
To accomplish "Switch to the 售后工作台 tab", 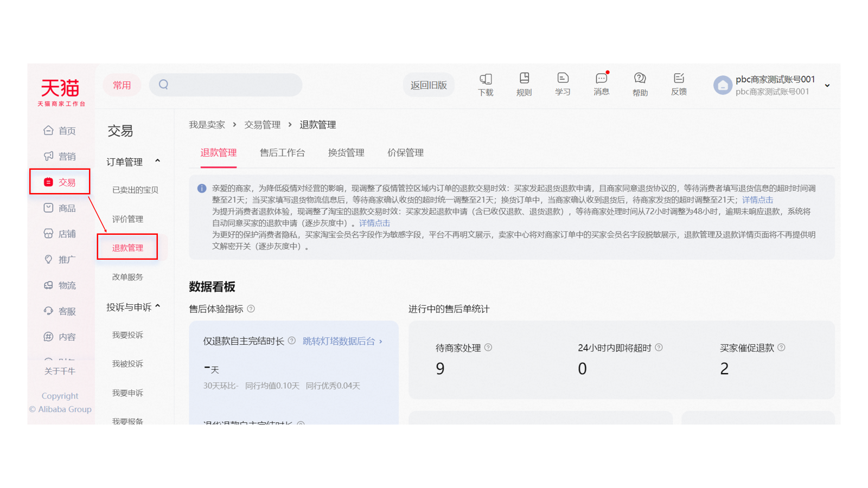I will click(x=282, y=153).
